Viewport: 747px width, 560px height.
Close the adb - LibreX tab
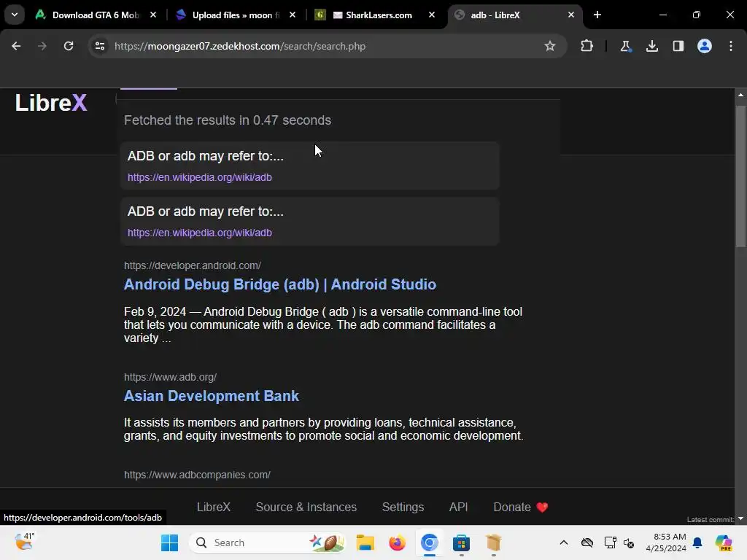(x=570, y=15)
